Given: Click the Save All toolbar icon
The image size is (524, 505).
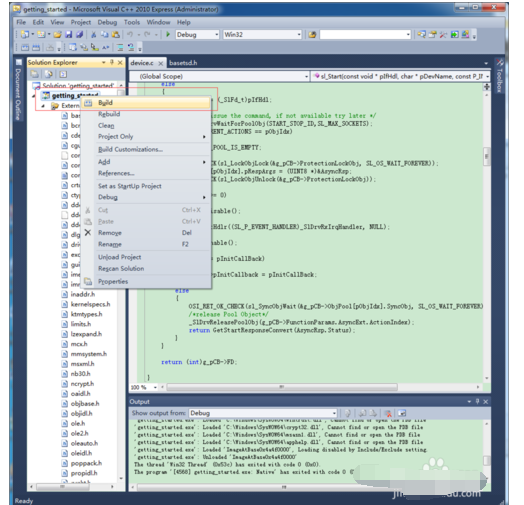Looking at the screenshot, I should point(80,34).
